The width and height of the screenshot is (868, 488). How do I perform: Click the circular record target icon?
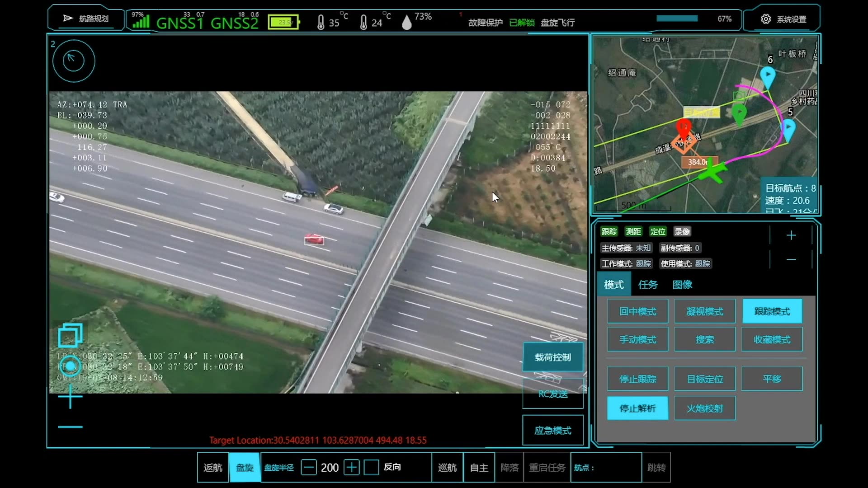[x=70, y=366]
